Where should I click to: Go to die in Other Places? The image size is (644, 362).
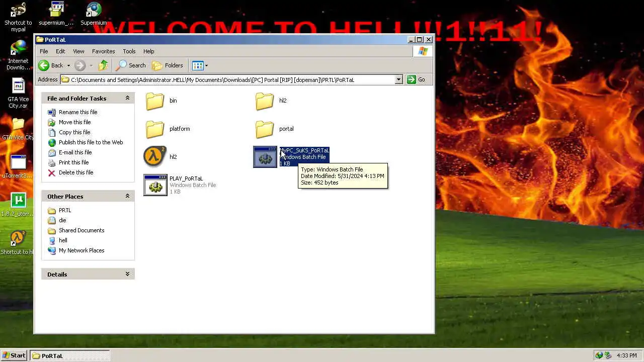click(62, 220)
